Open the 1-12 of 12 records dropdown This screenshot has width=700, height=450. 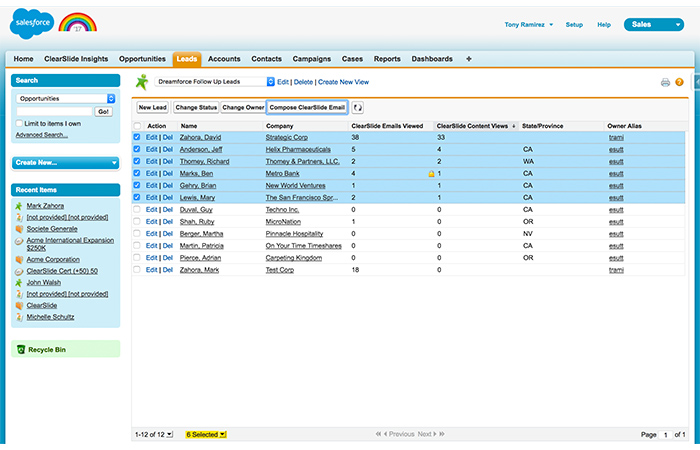[x=154, y=434]
